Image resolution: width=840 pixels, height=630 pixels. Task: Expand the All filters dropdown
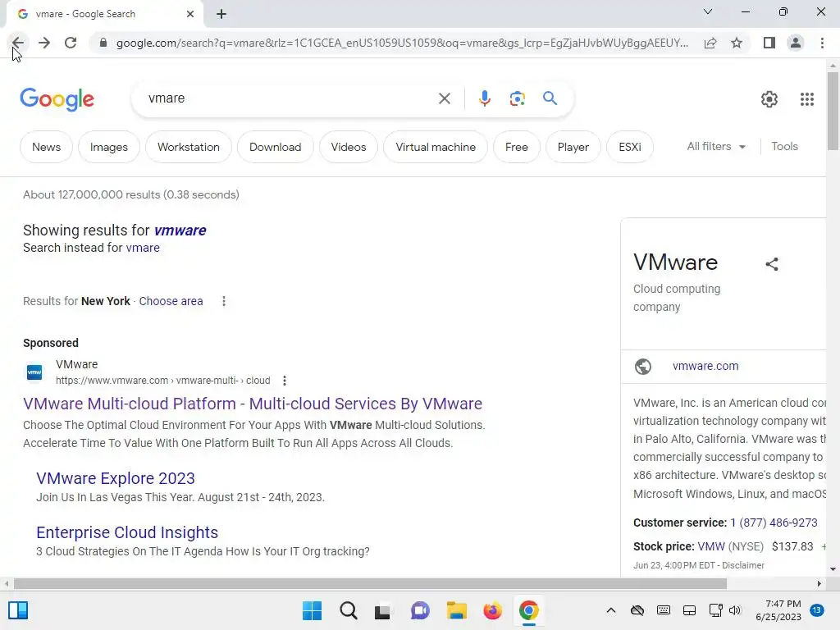716,146
